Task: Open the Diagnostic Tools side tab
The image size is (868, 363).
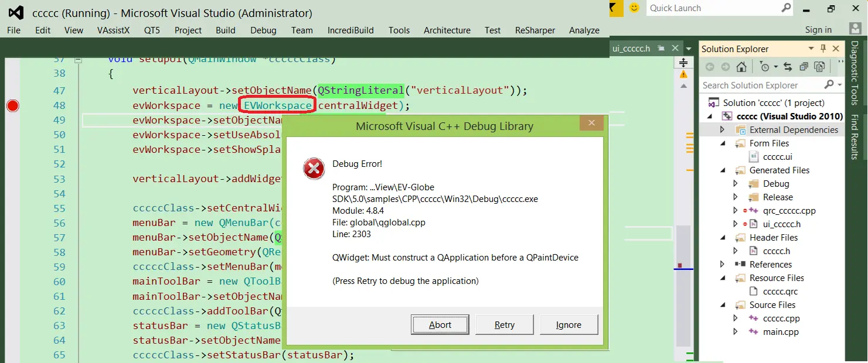Action: pyautogui.click(x=855, y=73)
